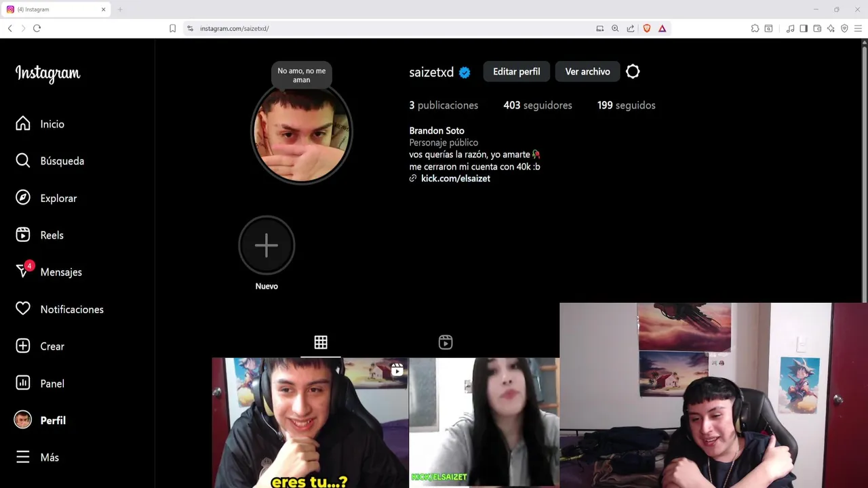Click the '3 publicaciones' count

click(443, 105)
